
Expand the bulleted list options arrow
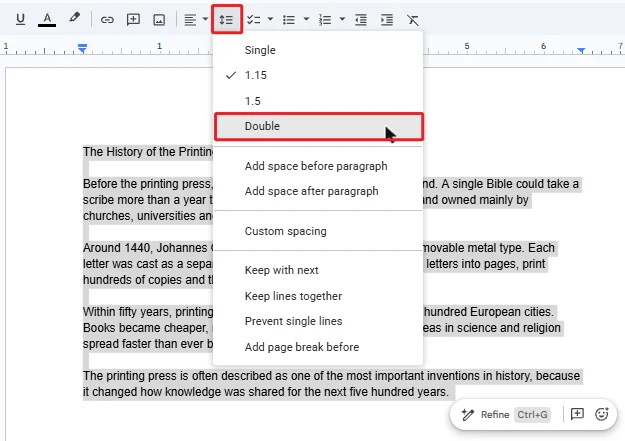pos(306,19)
